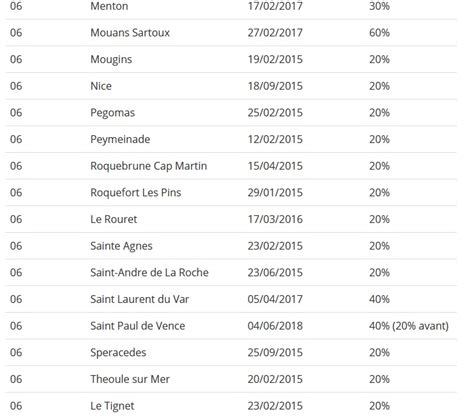
Task: Select the Mouans Sartoux row
Action: tap(231, 33)
